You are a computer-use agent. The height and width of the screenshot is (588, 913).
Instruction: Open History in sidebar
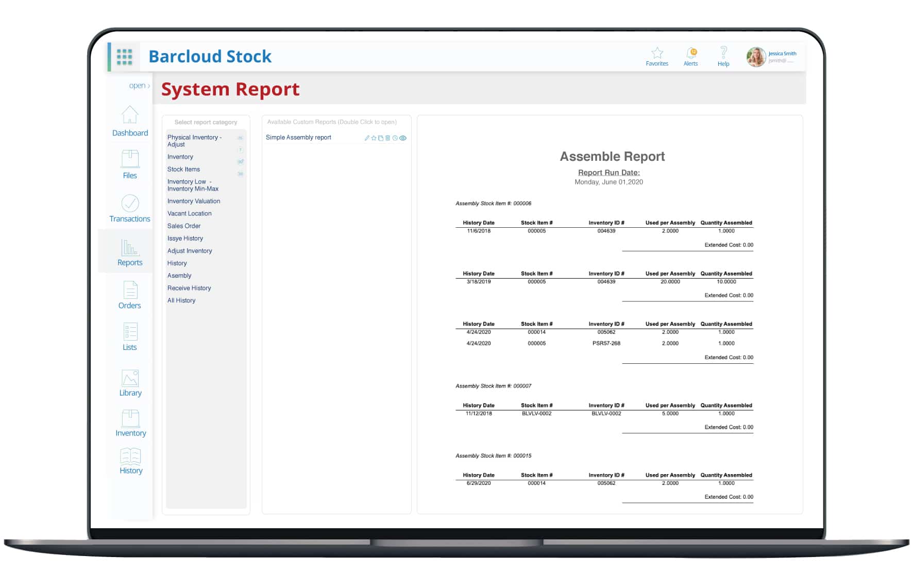click(131, 461)
